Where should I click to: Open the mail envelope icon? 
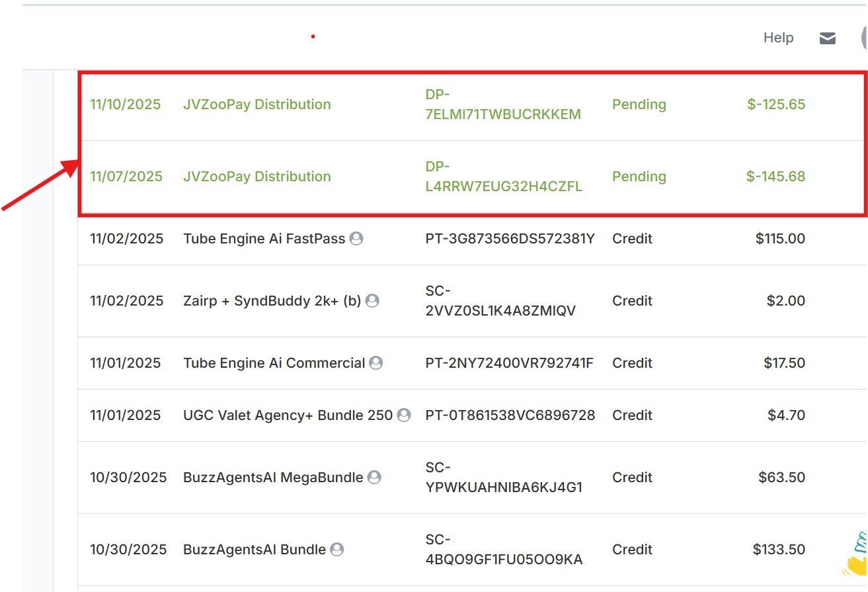coord(828,38)
